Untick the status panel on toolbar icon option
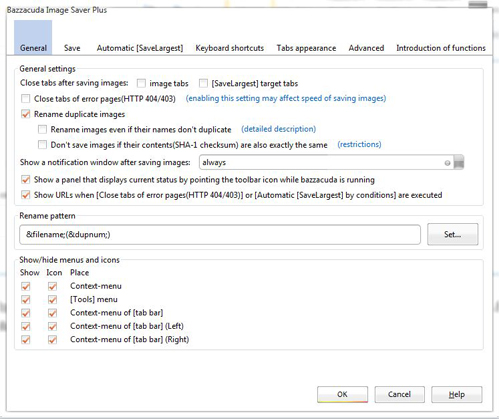The height and width of the screenshot is (419, 499). click(25, 180)
